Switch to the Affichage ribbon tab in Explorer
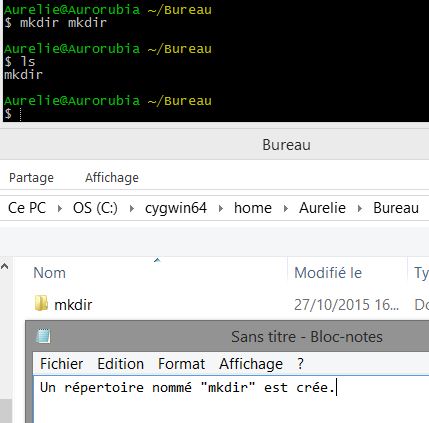Viewport: 429px width, 423px height. tap(112, 178)
